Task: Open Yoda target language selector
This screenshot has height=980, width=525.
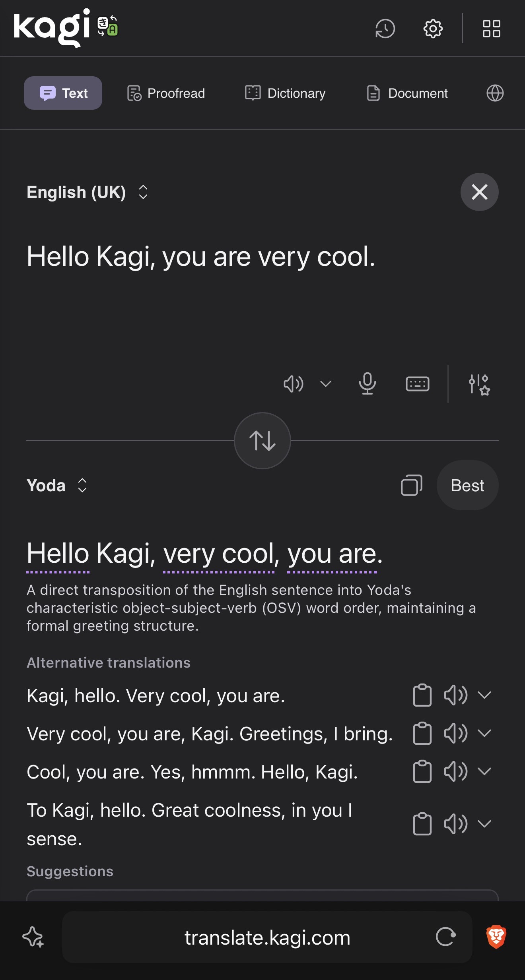Action: click(57, 485)
